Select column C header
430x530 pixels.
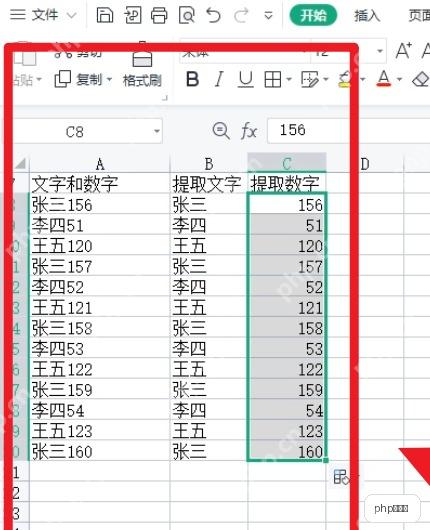pos(287,163)
